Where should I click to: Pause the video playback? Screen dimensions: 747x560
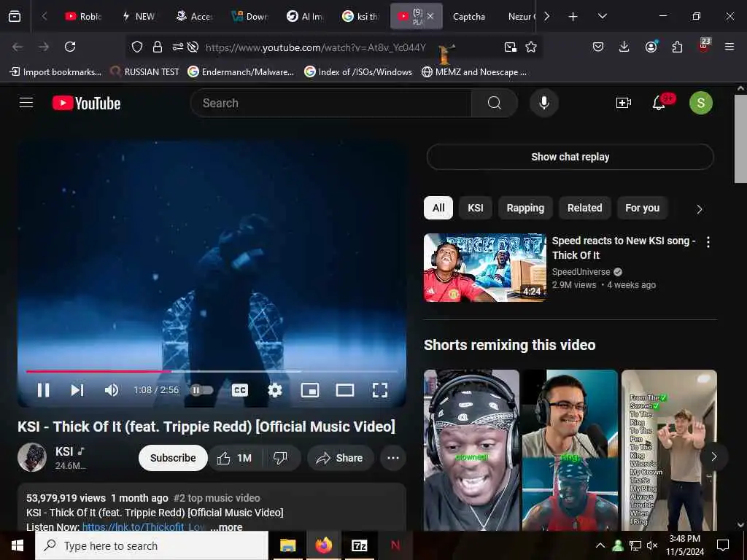pyautogui.click(x=43, y=390)
